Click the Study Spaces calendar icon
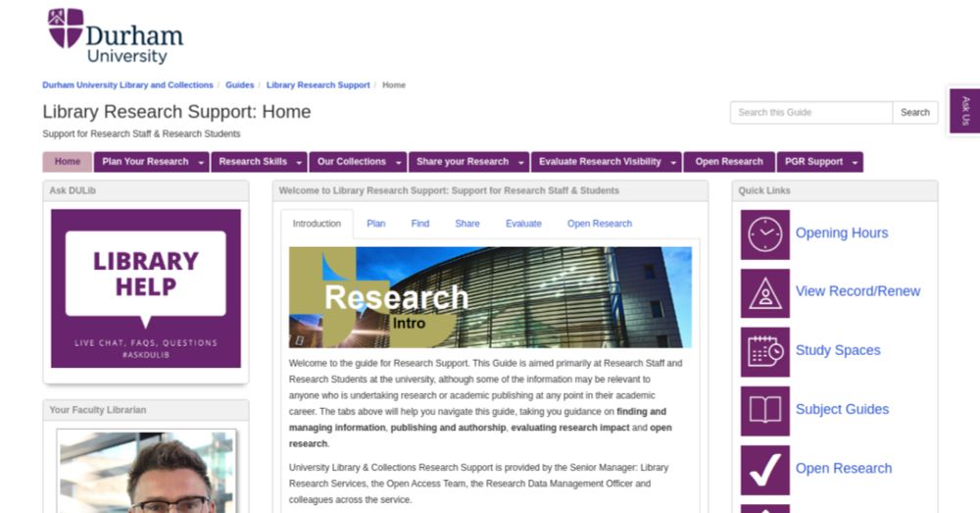980x513 pixels. 765,352
